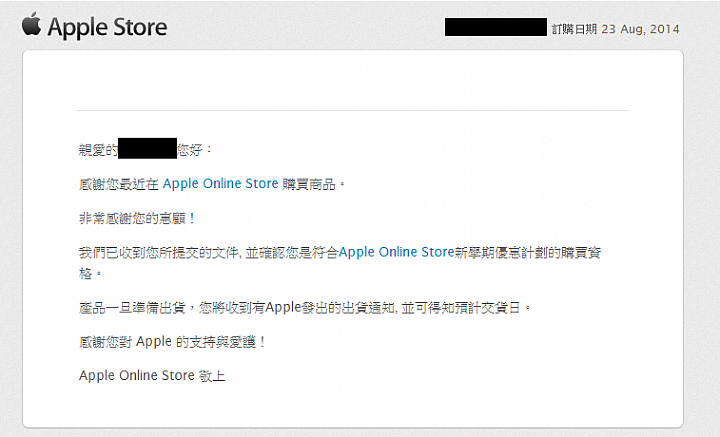Image resolution: width=720 pixels, height=437 pixels.
Task: Click the Apple logo icon in header
Action: 31,24
